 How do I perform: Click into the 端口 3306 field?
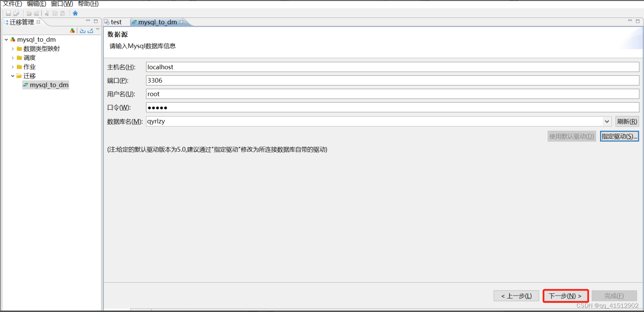[392, 80]
